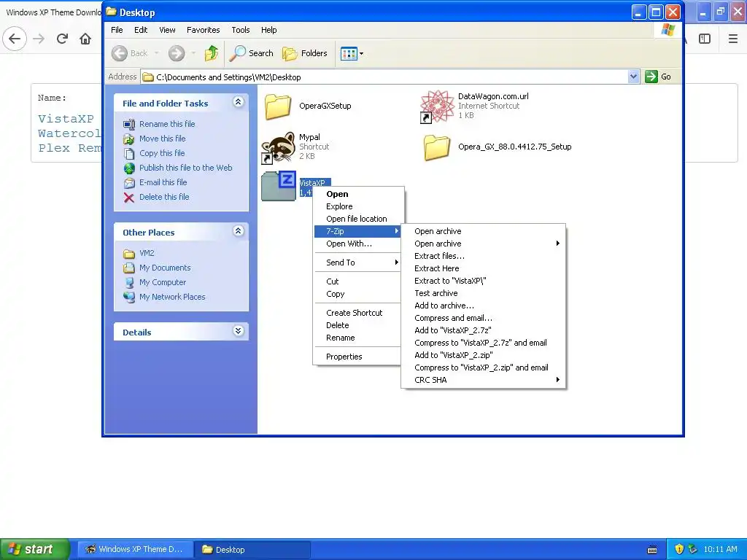Screen dimensions: 747x560
Task: Click E-mail this file link
Action: tap(163, 182)
